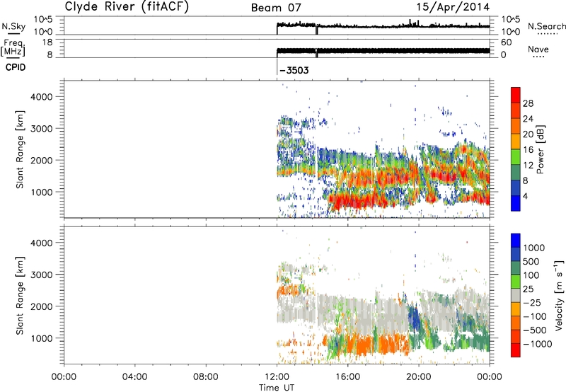566x392 pixels.
Task: Click the 'CPID' label
Action: 16,67
